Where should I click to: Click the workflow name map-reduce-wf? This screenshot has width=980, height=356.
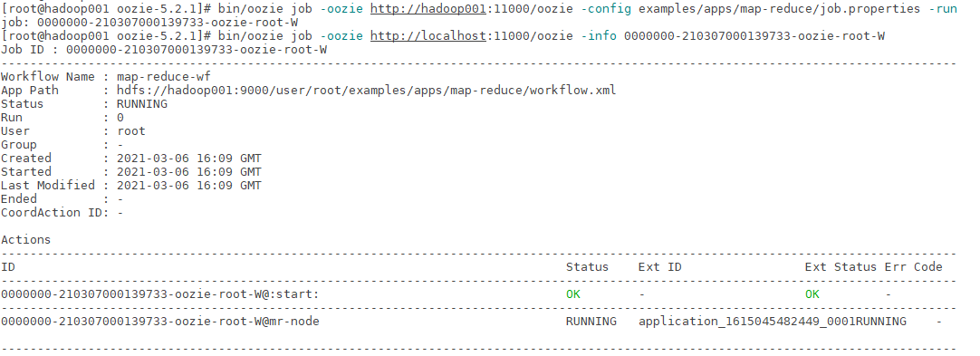[164, 77]
